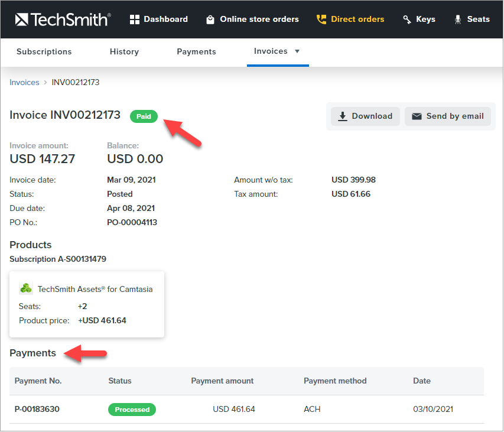Viewport: 504px width, 432px height.
Task: Click the payment date 03/10/2021
Action: pos(433,409)
